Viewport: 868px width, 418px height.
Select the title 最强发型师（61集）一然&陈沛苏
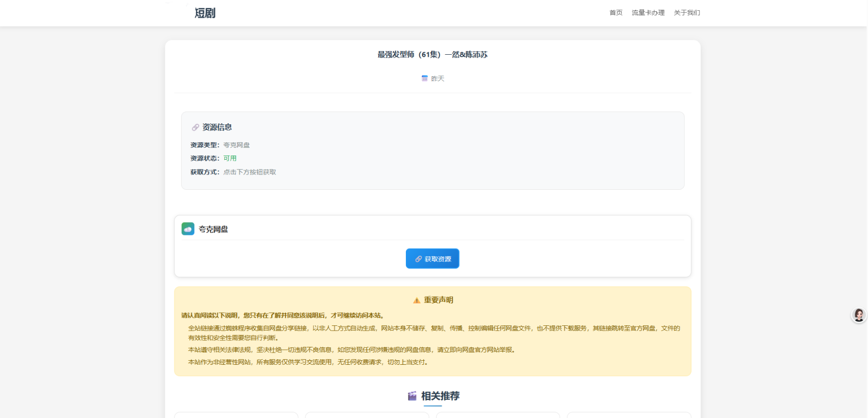point(432,55)
